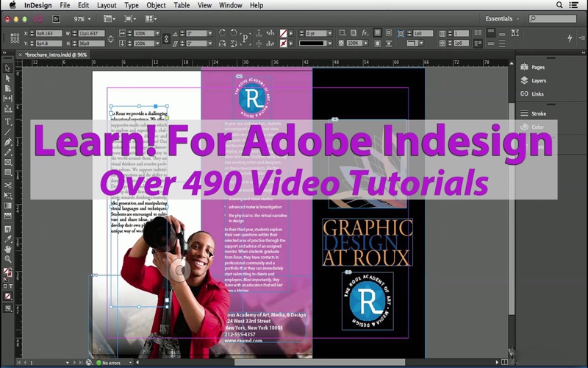Select the Pen tool
The image size is (588, 368).
pos(8,141)
